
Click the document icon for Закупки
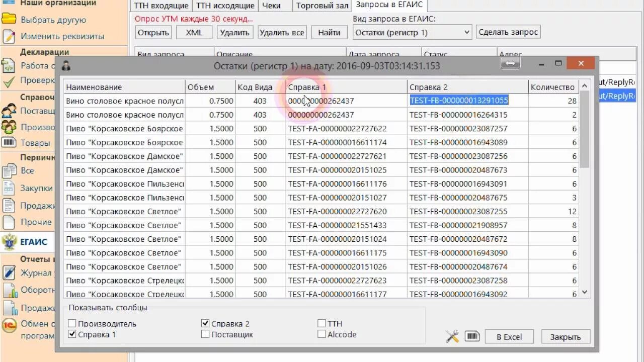(9, 188)
